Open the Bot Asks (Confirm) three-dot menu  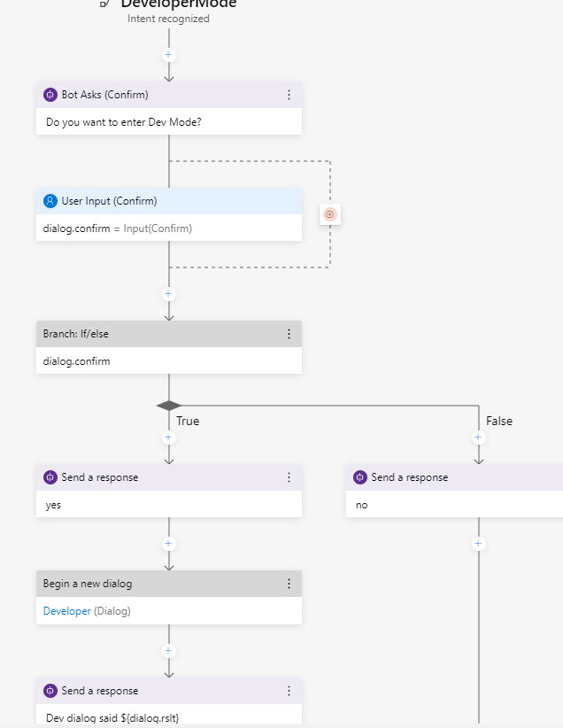(289, 95)
